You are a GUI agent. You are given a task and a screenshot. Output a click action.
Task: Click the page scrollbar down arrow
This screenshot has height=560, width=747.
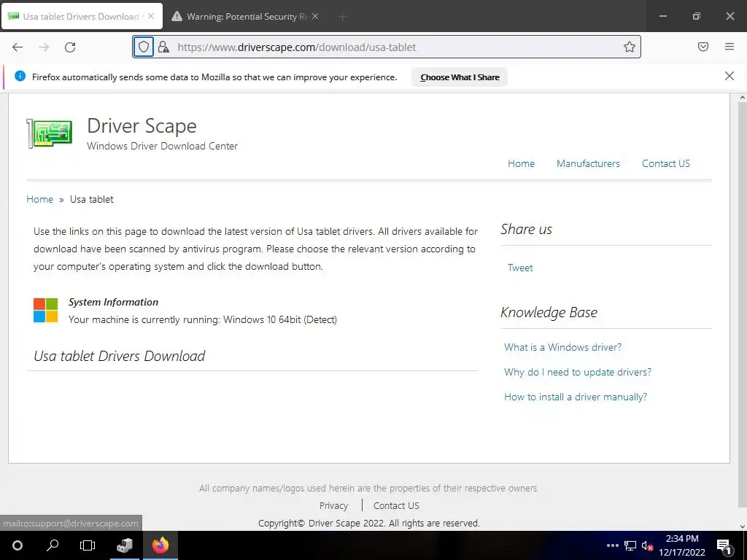click(x=742, y=526)
